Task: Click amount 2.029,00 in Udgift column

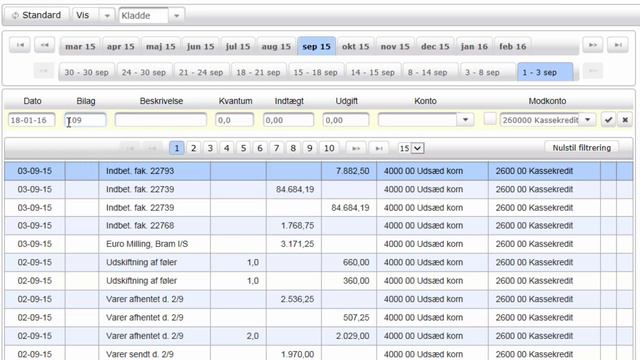Action: click(353, 336)
